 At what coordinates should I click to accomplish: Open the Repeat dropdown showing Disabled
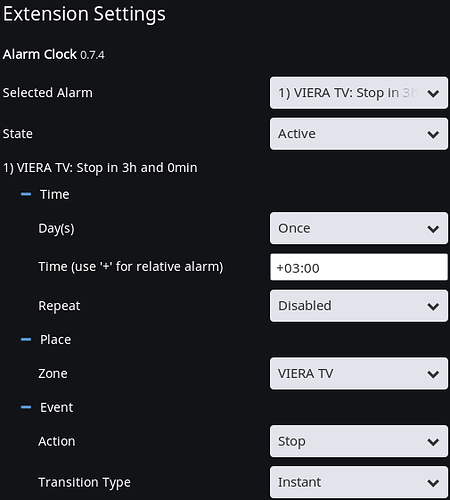click(359, 306)
